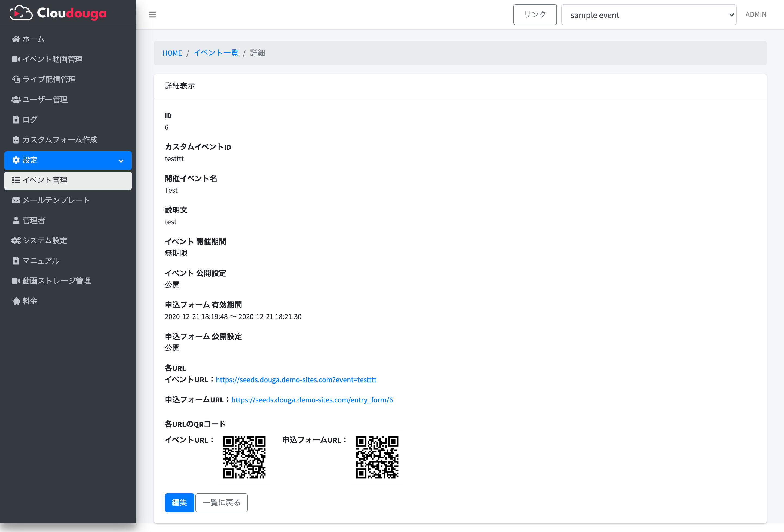Select カスタムフォーム作成 menu item
This screenshot has height=532, width=784.
pos(68,140)
